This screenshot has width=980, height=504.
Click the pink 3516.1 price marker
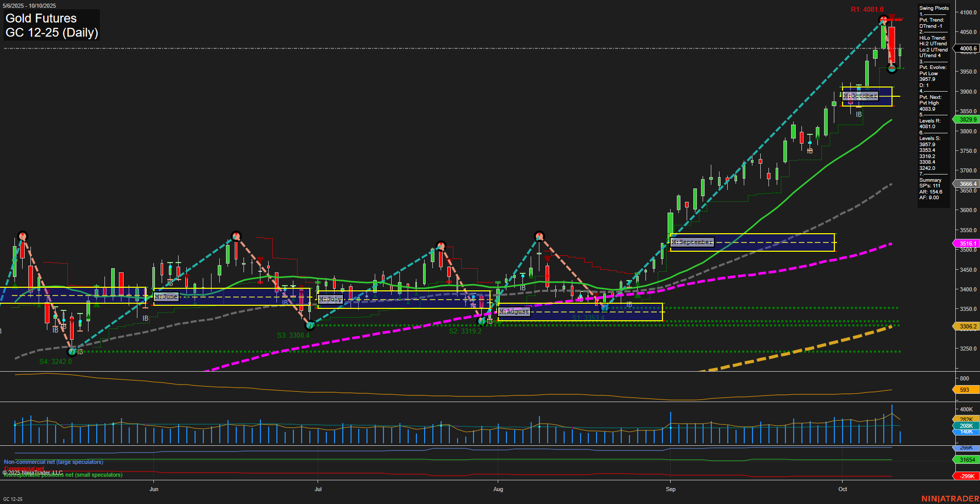[x=967, y=243]
